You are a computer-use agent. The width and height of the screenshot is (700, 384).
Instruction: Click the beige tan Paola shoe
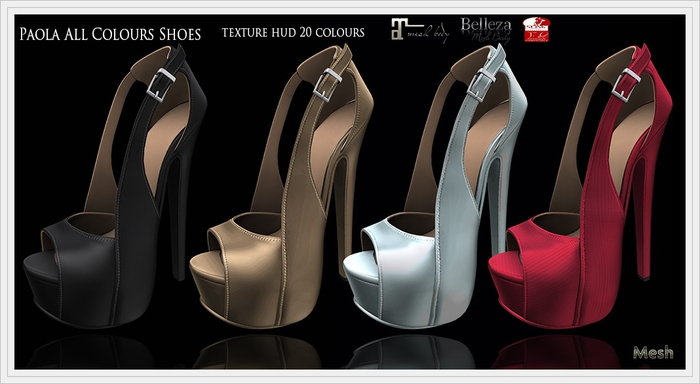[281, 188]
